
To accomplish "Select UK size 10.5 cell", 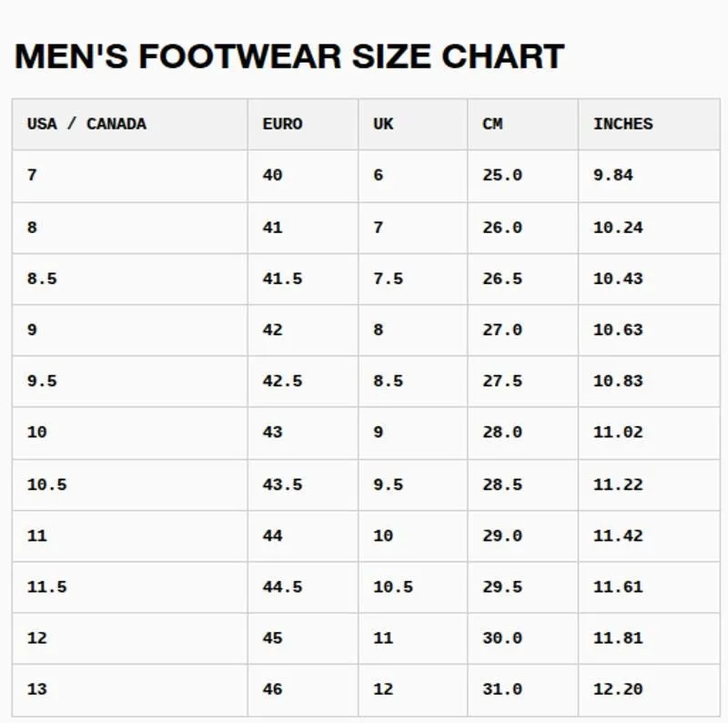I will coord(413,587).
